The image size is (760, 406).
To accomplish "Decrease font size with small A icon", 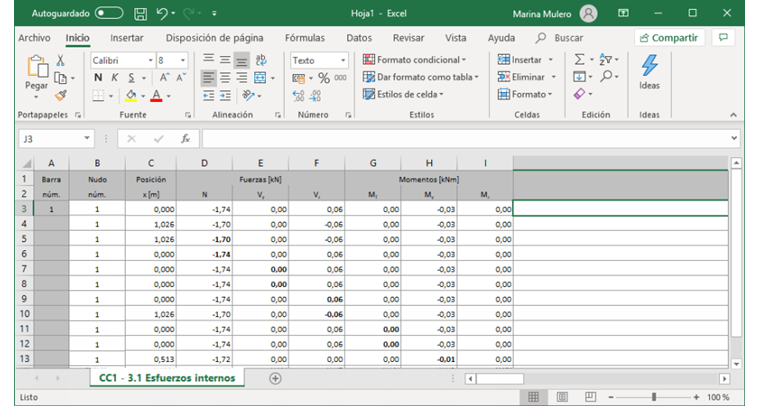I will pos(181,78).
